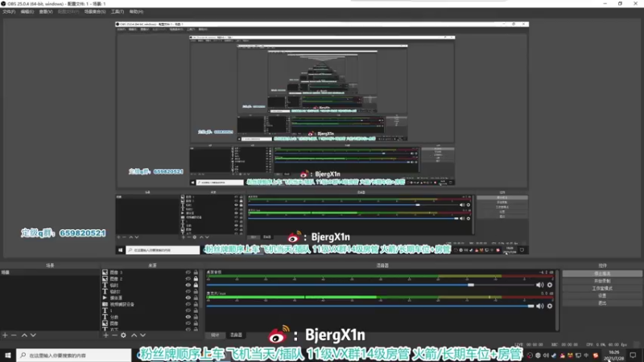Toggle lock on the 分数 source
Image resolution: width=644 pixels, height=362 pixels.
tap(196, 317)
